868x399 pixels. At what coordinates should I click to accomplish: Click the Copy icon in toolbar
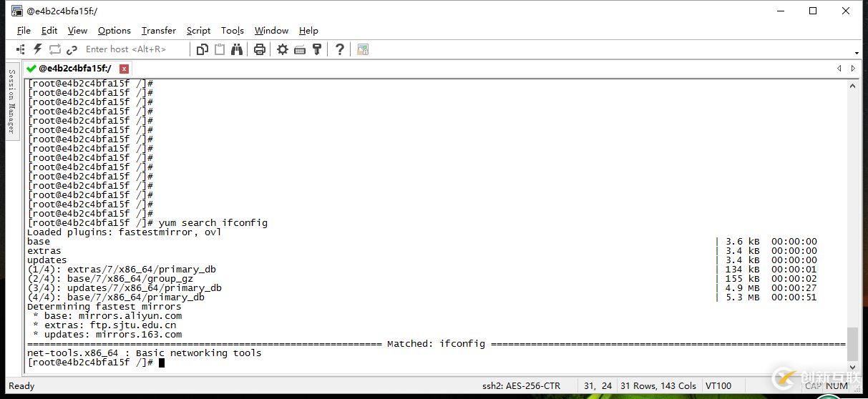[203, 49]
